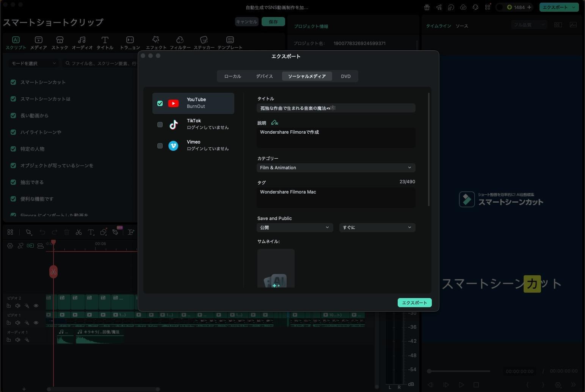Viewport: 585px width, 392px height.
Task: Check the Vimeo platform checkbox
Action: (x=160, y=146)
